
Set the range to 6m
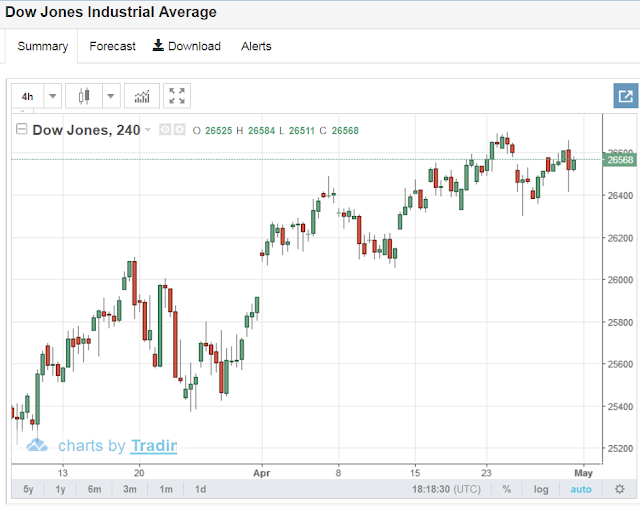(94, 489)
